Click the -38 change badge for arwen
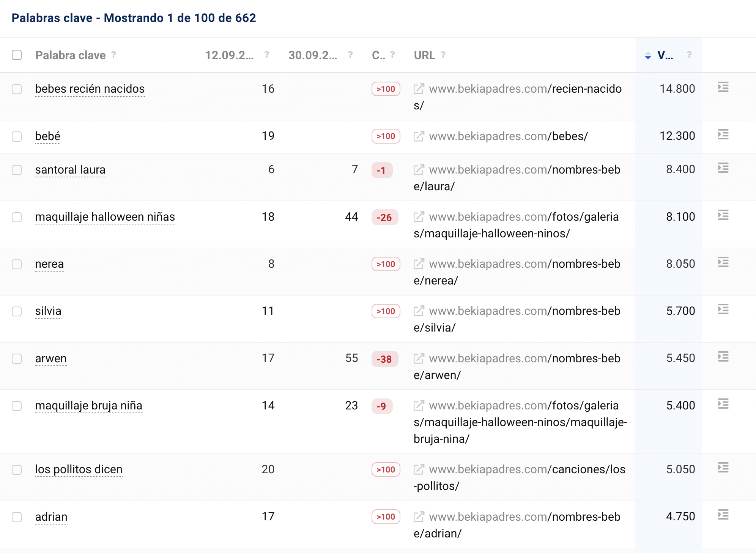Viewport: 756px width, 553px height. point(384,359)
